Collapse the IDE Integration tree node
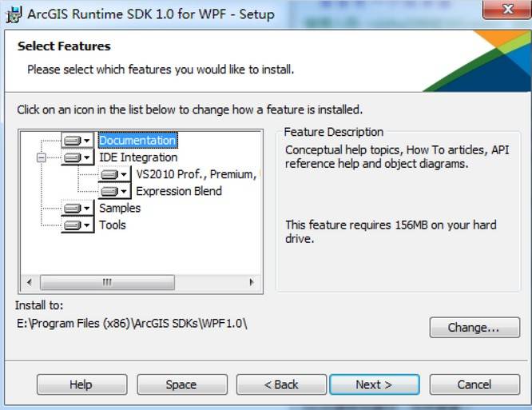Viewport: 532px width, 410px height. tap(41, 157)
